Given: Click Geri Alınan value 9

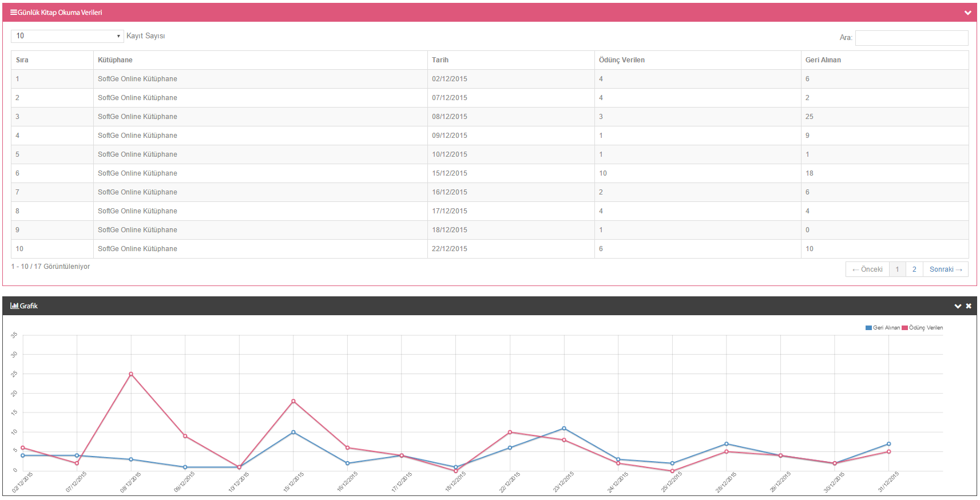Looking at the screenshot, I should pyautogui.click(x=807, y=136).
